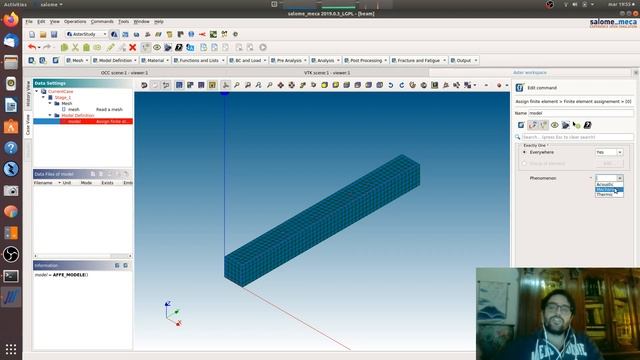This screenshot has height=360, width=640.
Task: Click the Search field in Edit command panel
Action: [x=577, y=137]
